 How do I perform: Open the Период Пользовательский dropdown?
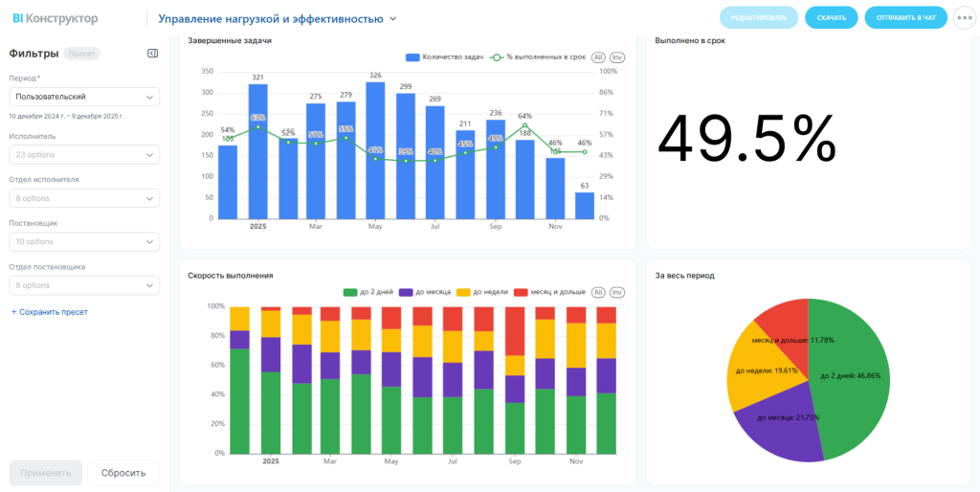(x=84, y=97)
